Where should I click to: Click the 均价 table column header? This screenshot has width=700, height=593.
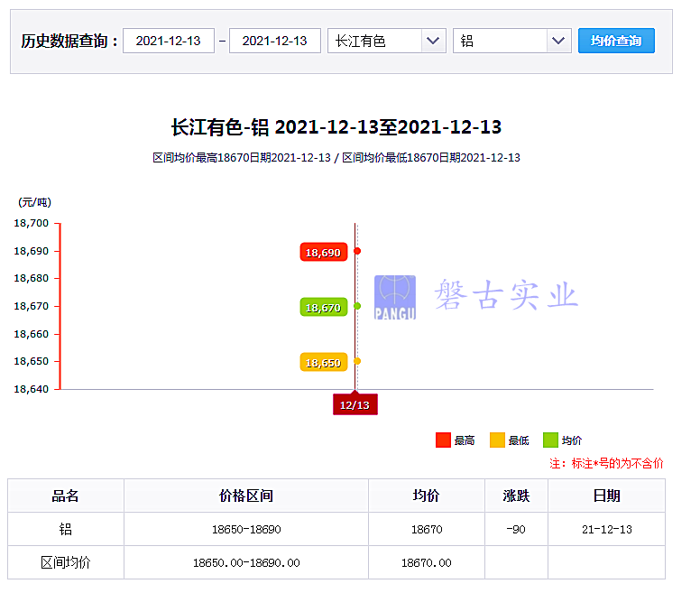tap(427, 496)
